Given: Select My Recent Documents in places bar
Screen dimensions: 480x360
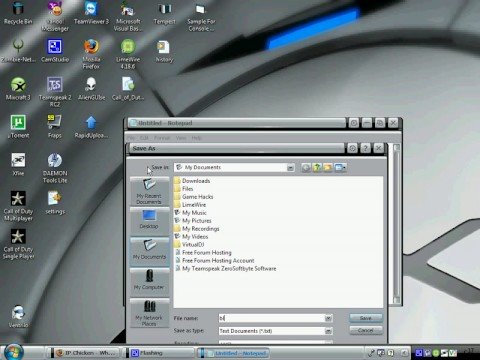Looking at the screenshot, I should [149, 192].
